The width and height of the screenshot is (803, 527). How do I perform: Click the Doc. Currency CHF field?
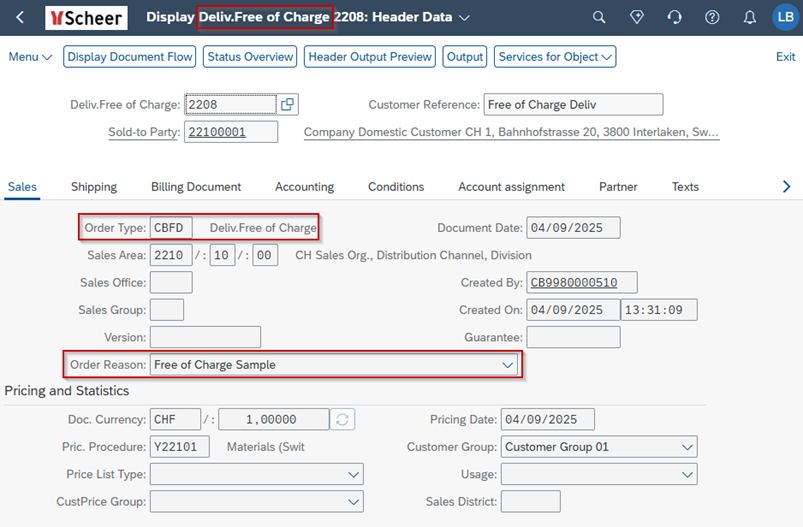[x=175, y=419]
